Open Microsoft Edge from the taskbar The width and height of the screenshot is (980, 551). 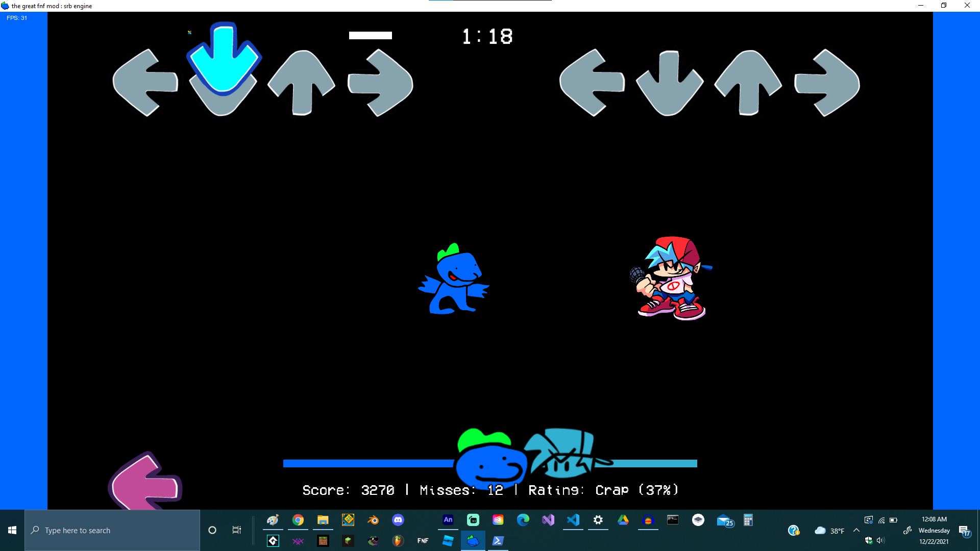[523, 520]
